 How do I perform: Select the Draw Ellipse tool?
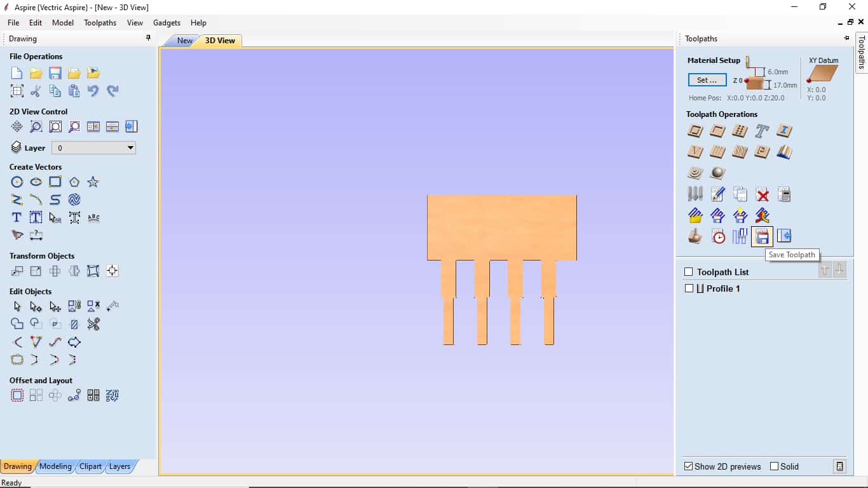[x=36, y=182]
